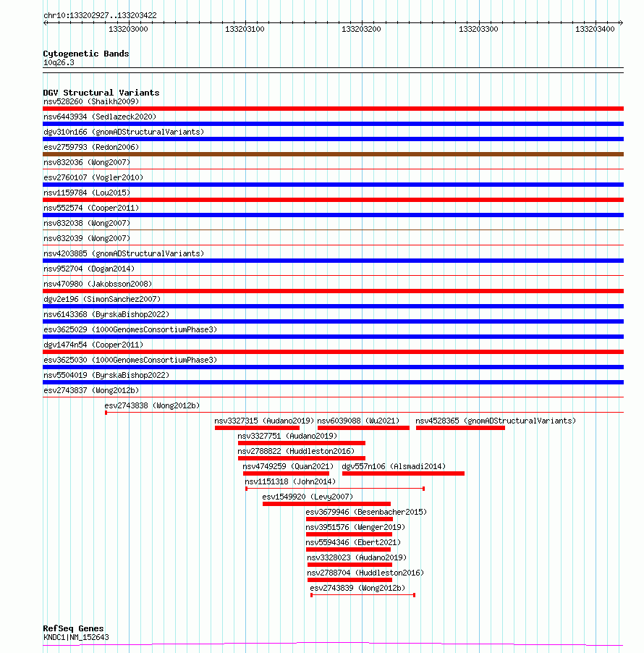The image size is (644, 653).
Task: Open dgv310n166 (gnomADStructuralVariants) label
Action: [124, 132]
